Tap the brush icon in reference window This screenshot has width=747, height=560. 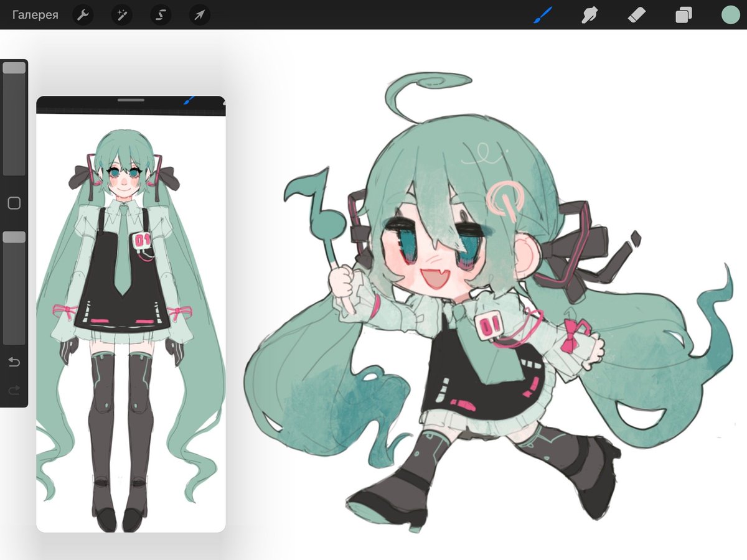189,100
